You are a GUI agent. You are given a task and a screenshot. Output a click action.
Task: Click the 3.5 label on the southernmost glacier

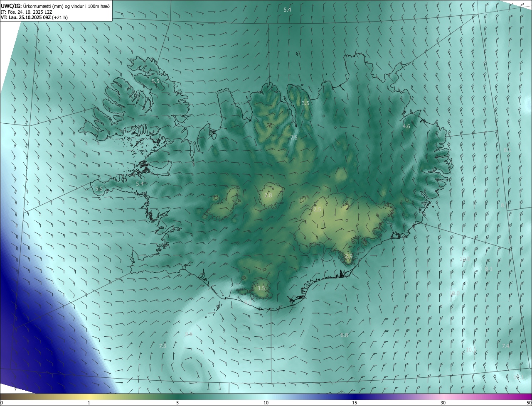[261, 288]
